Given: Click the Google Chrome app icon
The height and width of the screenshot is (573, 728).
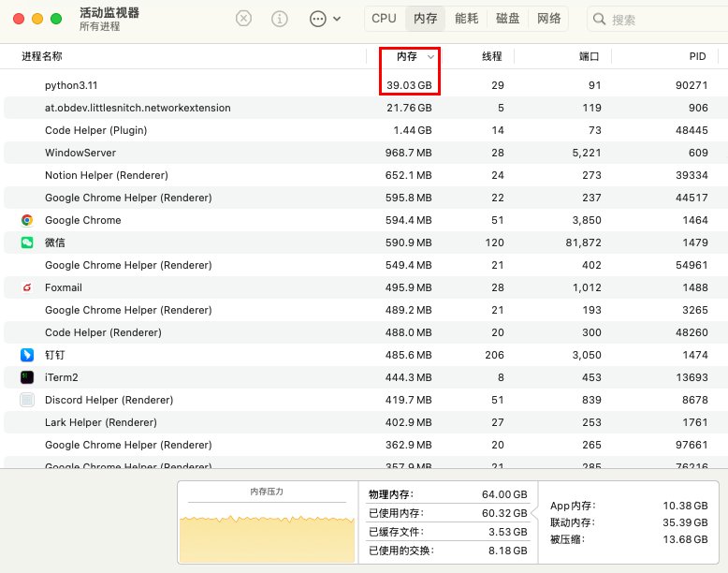Looking at the screenshot, I should 27,220.
